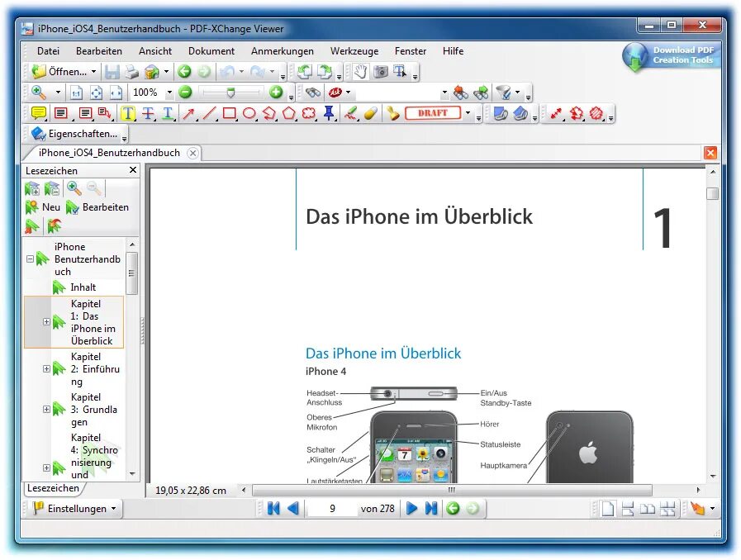Click green plus zoom in button
This screenshot has height=560, width=741.
coord(276,93)
